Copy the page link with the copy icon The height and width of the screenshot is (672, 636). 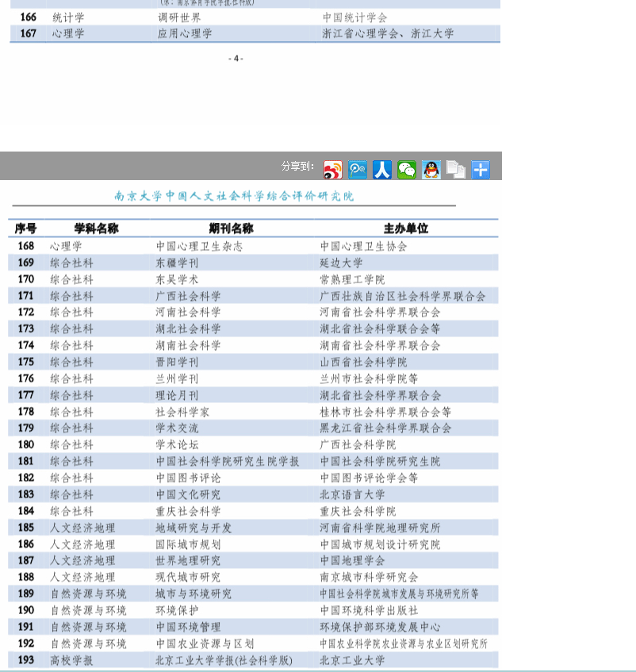[x=456, y=170]
